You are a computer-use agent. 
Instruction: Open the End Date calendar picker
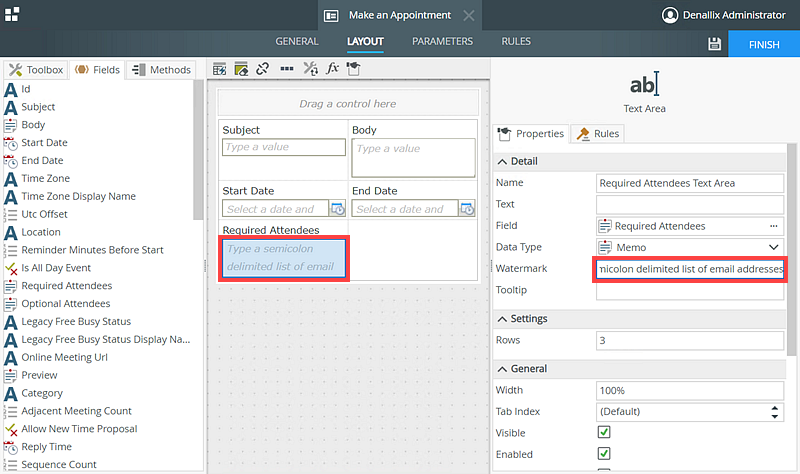tap(466, 209)
